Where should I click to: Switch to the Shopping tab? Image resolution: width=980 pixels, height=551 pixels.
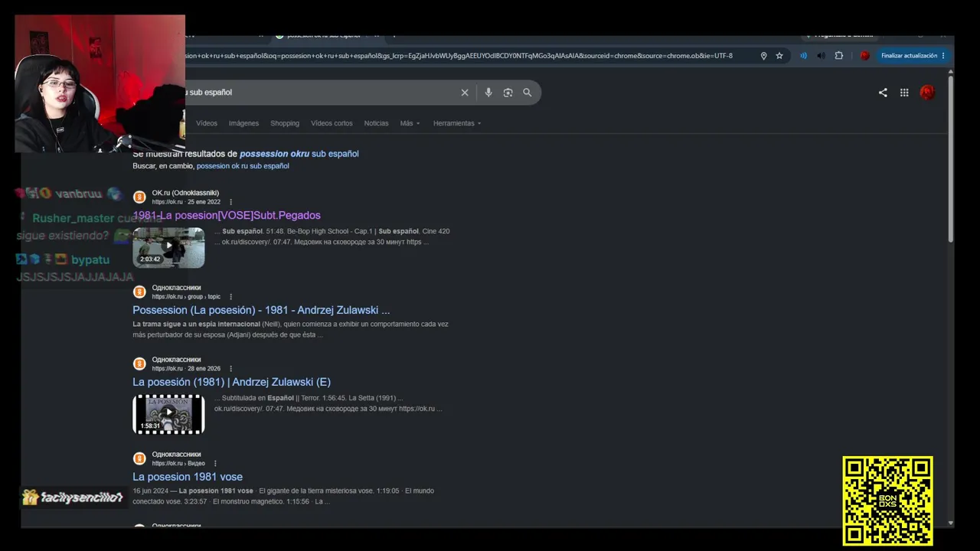[285, 123]
